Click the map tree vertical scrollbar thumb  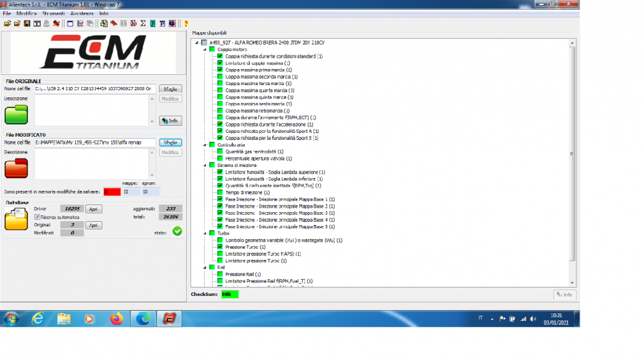[572, 153]
